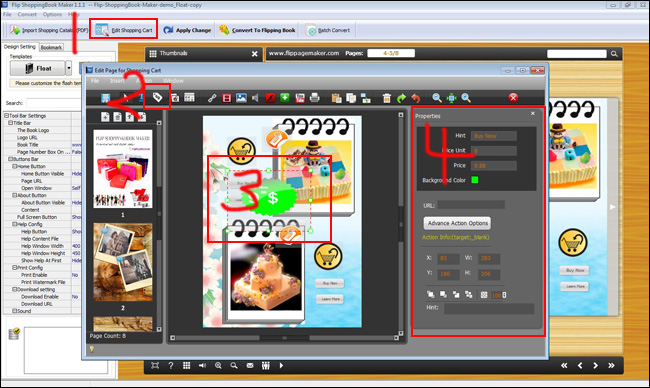Click the move page up icon

[x=130, y=117]
